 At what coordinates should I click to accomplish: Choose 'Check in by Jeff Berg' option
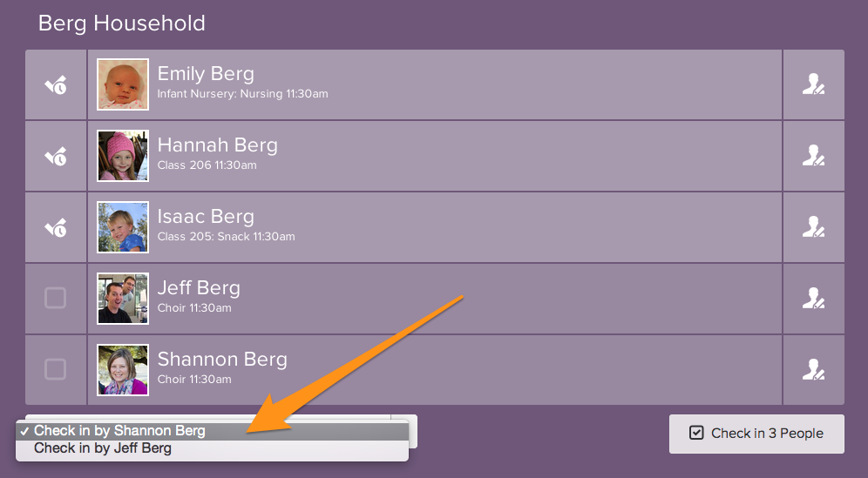[x=103, y=449]
